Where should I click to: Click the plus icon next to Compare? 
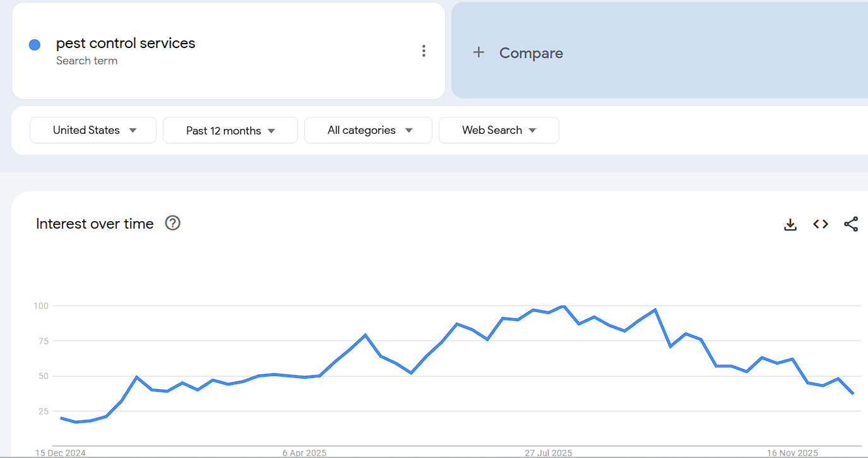tap(479, 52)
